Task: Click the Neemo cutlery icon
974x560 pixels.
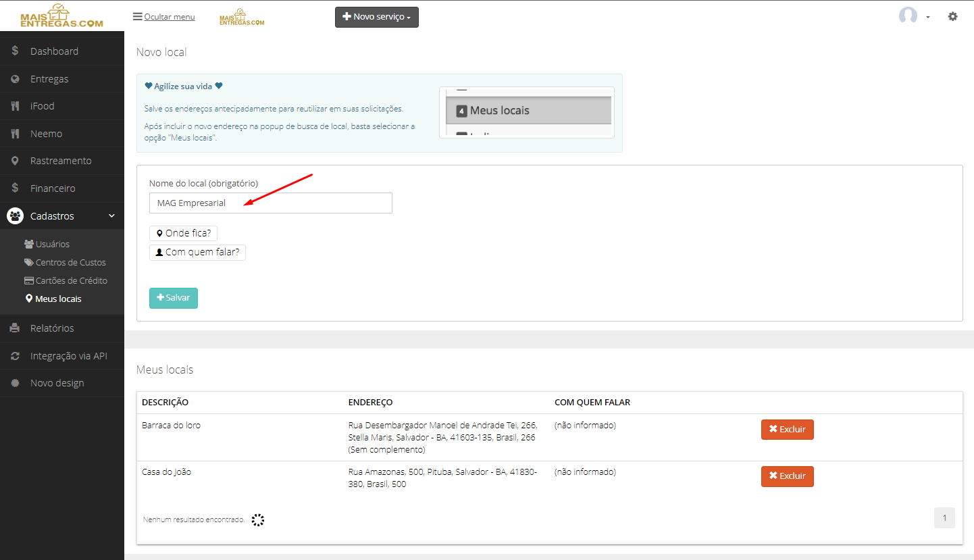Action: click(15, 134)
